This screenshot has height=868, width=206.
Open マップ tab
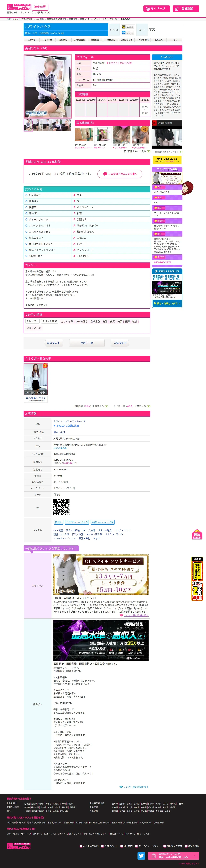(174, 40)
